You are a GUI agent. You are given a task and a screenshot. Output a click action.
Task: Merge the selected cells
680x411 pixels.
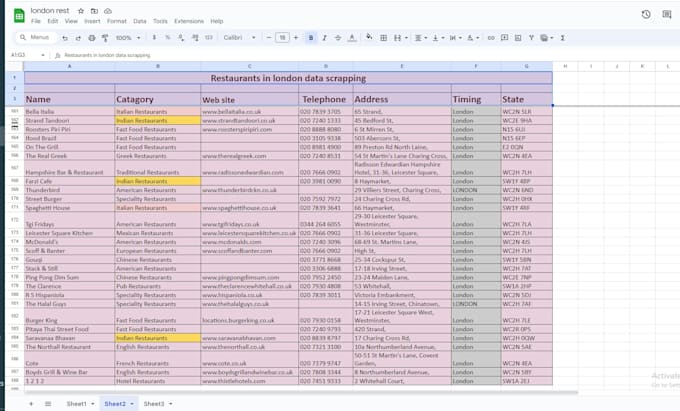[397, 38]
